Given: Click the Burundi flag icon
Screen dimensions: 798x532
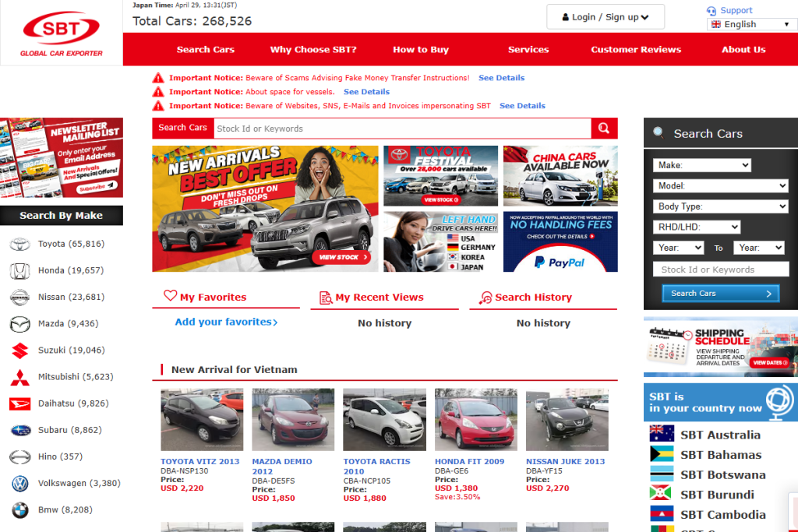Looking at the screenshot, I should click(662, 493).
